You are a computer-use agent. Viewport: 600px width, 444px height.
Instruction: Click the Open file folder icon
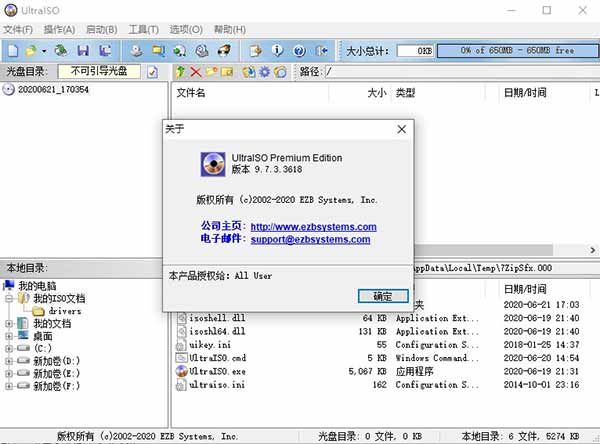(x=31, y=51)
